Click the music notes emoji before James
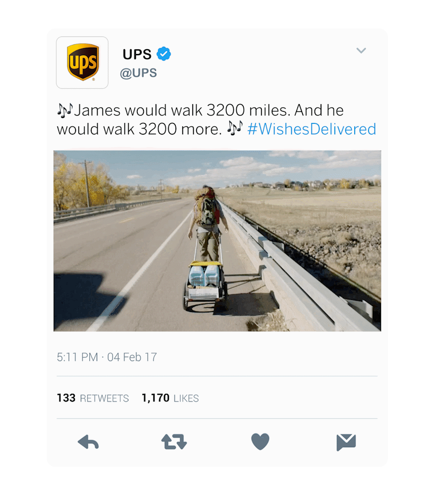This screenshot has height=504, width=432. coord(65,110)
